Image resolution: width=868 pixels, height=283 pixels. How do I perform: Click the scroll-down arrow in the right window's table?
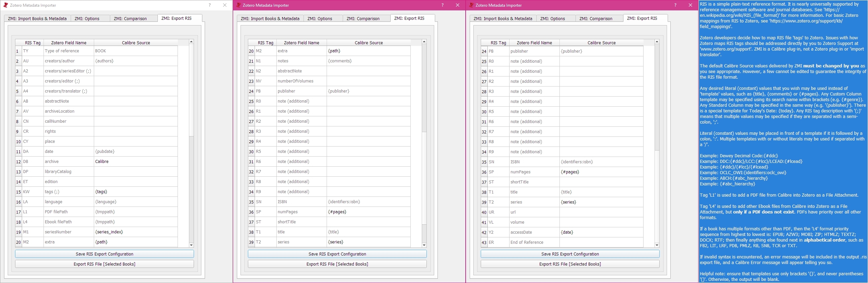tap(657, 245)
